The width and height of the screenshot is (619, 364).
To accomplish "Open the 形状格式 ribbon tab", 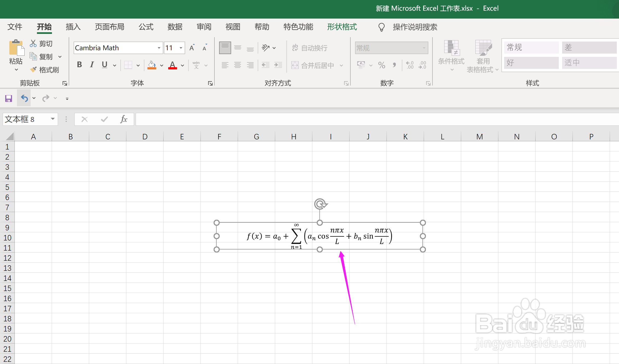I will click(x=342, y=27).
